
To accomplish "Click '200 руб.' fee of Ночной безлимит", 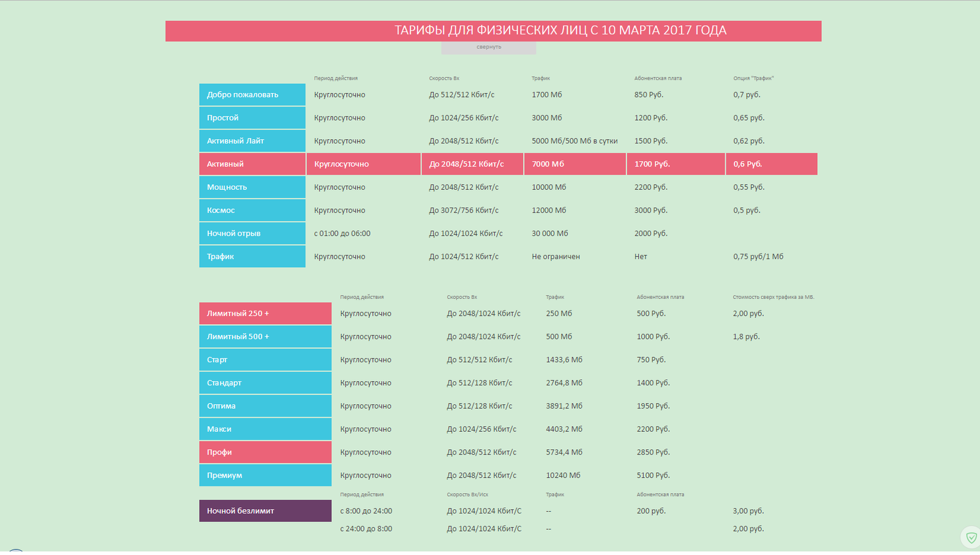I will pos(651,511).
